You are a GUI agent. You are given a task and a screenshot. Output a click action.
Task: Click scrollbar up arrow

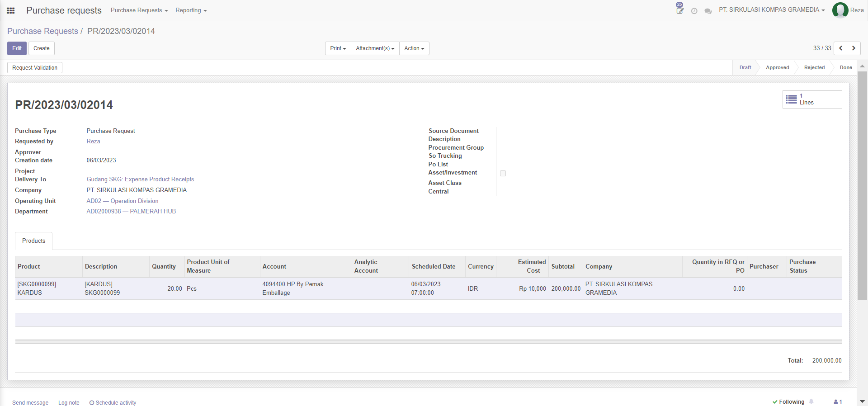pos(862,66)
